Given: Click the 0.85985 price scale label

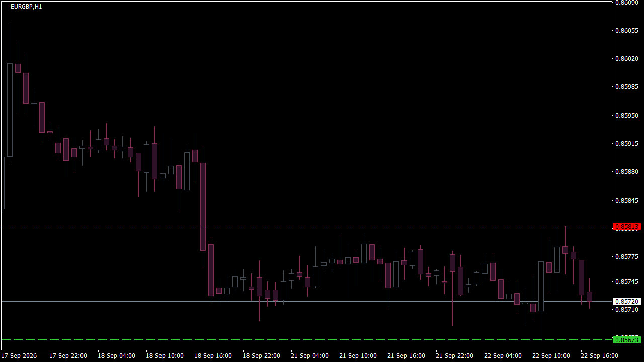Looking at the screenshot, I should [x=627, y=87].
